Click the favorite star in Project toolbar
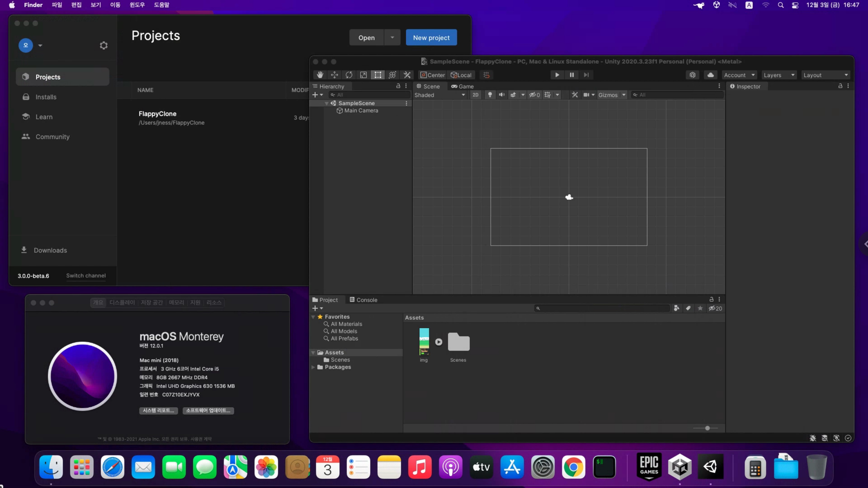The width and height of the screenshot is (868, 488). point(700,308)
